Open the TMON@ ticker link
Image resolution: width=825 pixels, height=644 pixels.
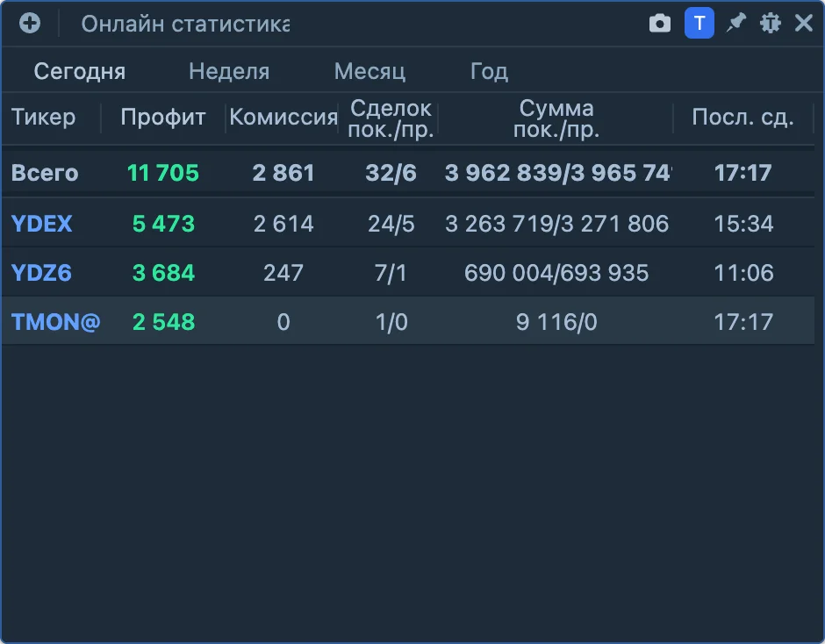pyautogui.click(x=56, y=322)
